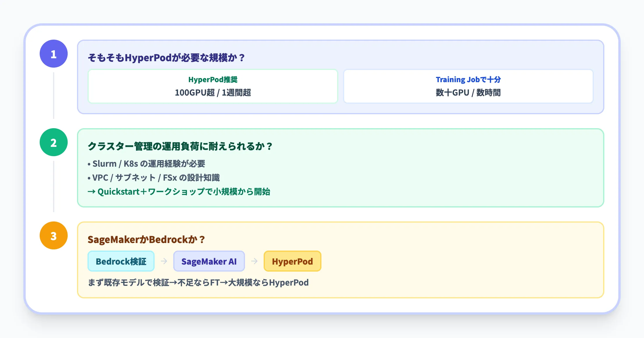Select the HyperPod推奨 option card
644x338 pixels.
point(213,86)
